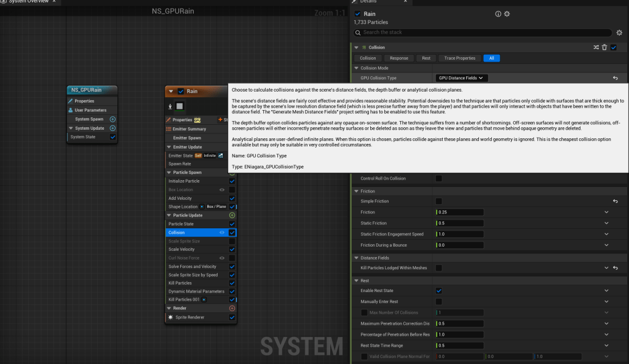Open GPU Collision Type dropdown
629x364 pixels.
(x=462, y=78)
